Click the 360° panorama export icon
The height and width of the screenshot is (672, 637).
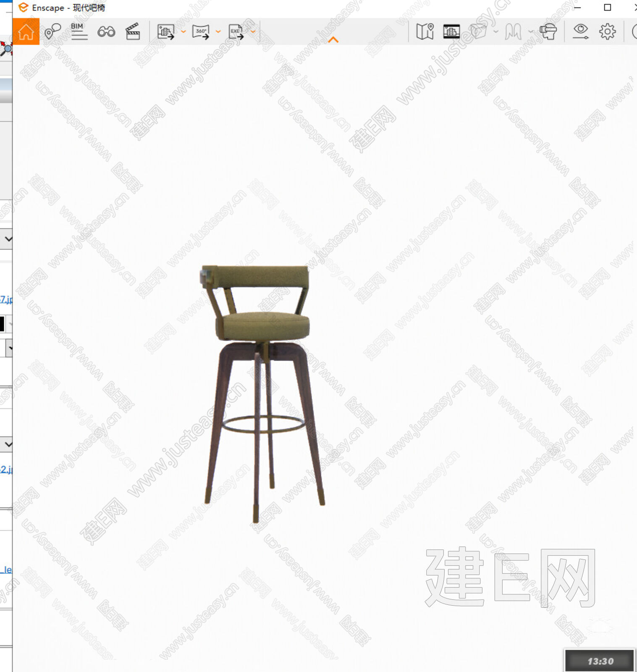pos(201,31)
